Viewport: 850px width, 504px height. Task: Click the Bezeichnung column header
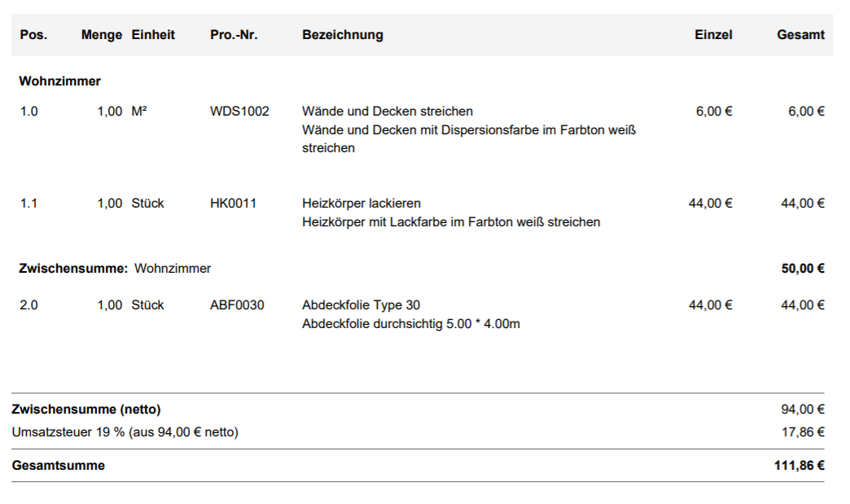[x=343, y=35]
